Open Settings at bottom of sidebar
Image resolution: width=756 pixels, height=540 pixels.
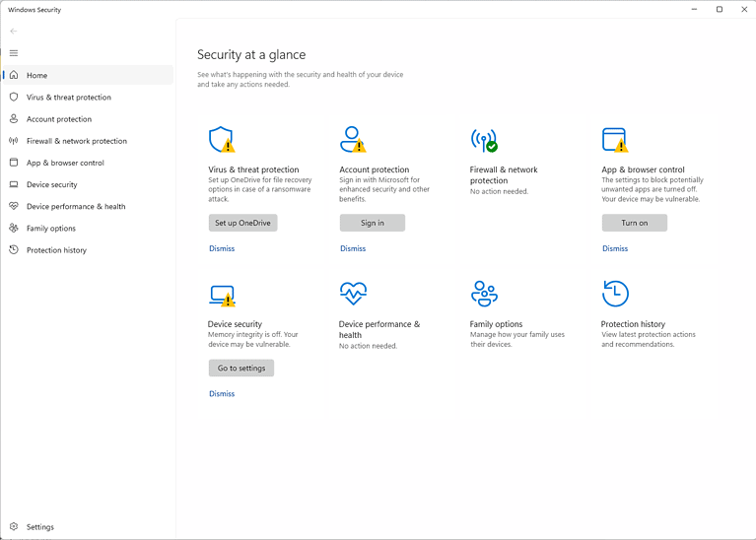pos(89,527)
